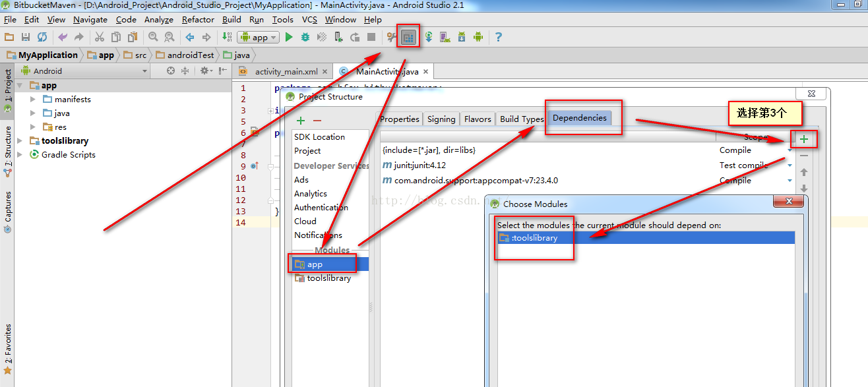Open the File menu
The width and height of the screenshot is (868, 387).
[x=10, y=20]
